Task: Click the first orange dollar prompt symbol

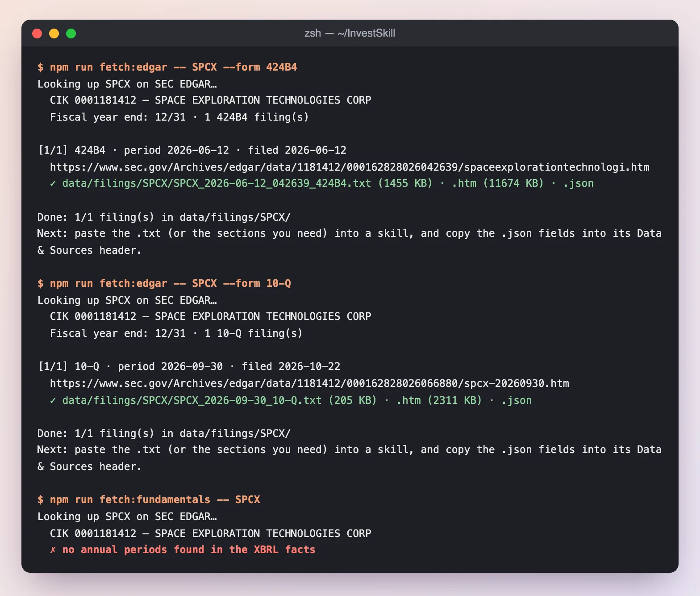Action: click(x=41, y=67)
